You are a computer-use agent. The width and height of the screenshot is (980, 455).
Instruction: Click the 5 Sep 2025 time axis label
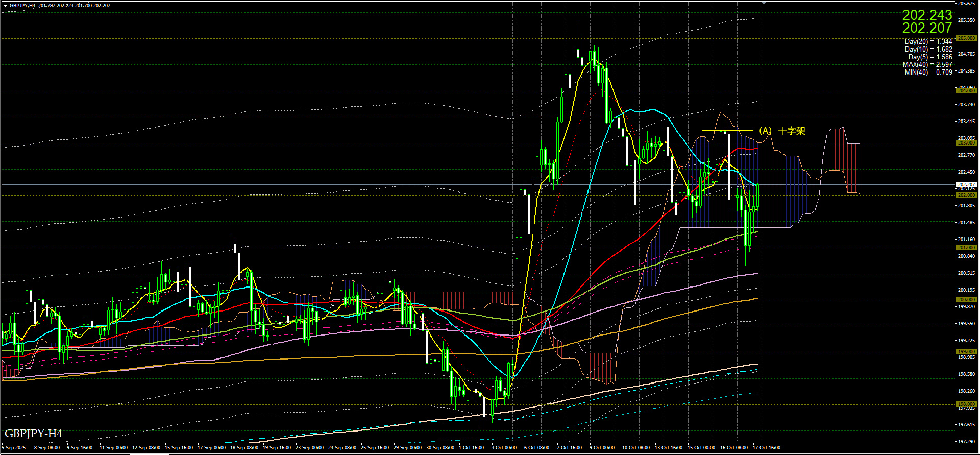click(x=14, y=448)
